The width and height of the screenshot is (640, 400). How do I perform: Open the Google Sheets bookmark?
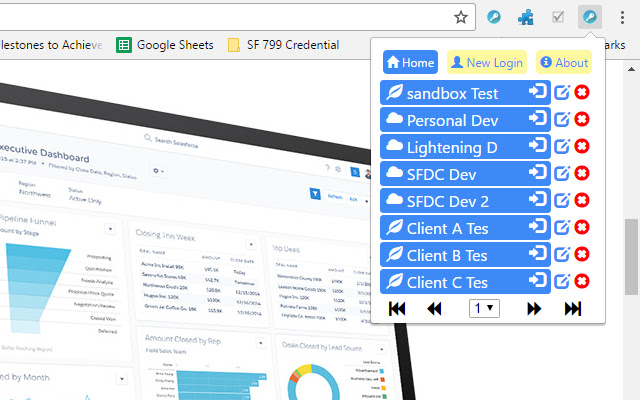click(165, 45)
